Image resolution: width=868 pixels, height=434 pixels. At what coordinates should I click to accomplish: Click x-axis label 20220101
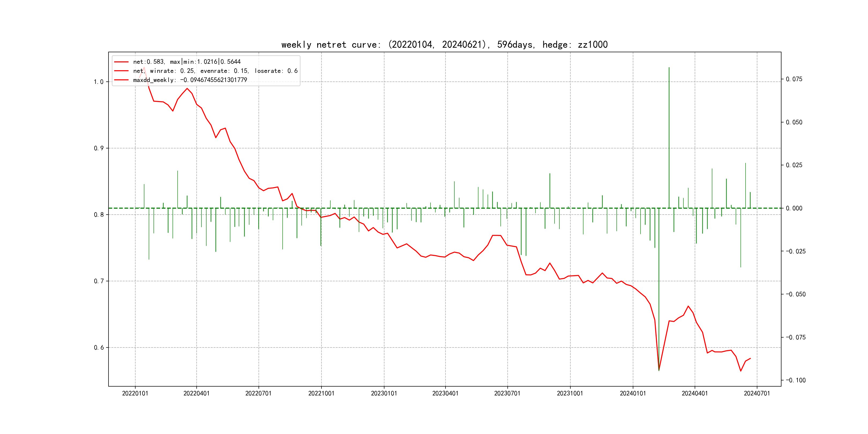(x=135, y=393)
